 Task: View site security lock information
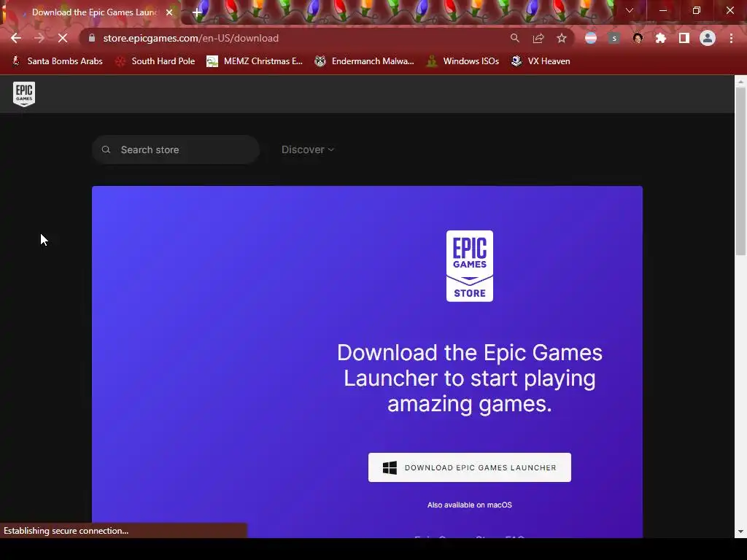click(x=92, y=38)
